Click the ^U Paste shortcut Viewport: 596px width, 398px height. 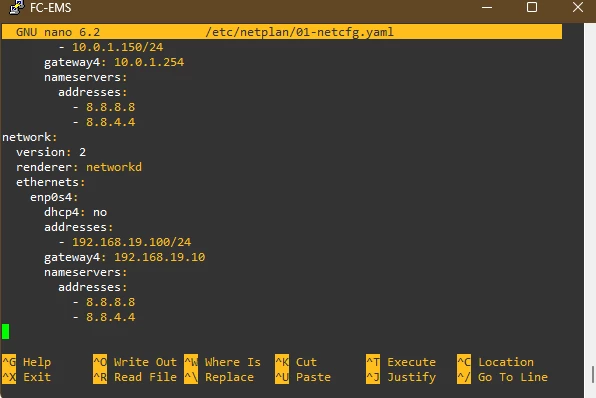(x=303, y=377)
